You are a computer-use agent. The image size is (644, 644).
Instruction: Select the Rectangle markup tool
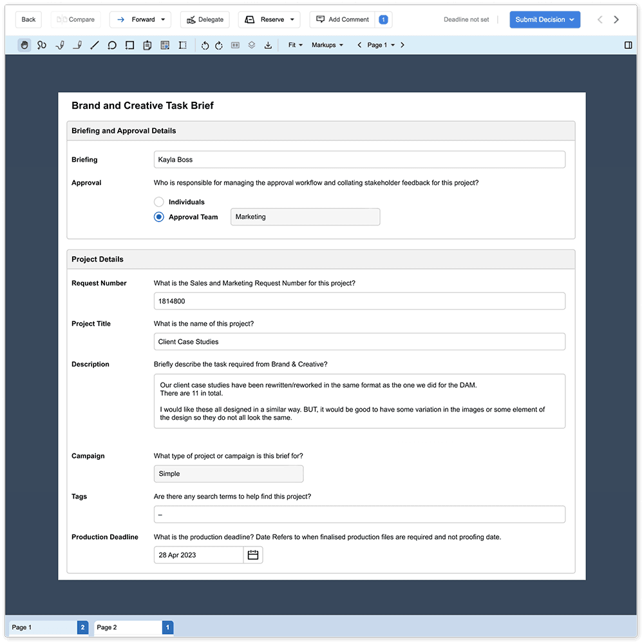[129, 44]
